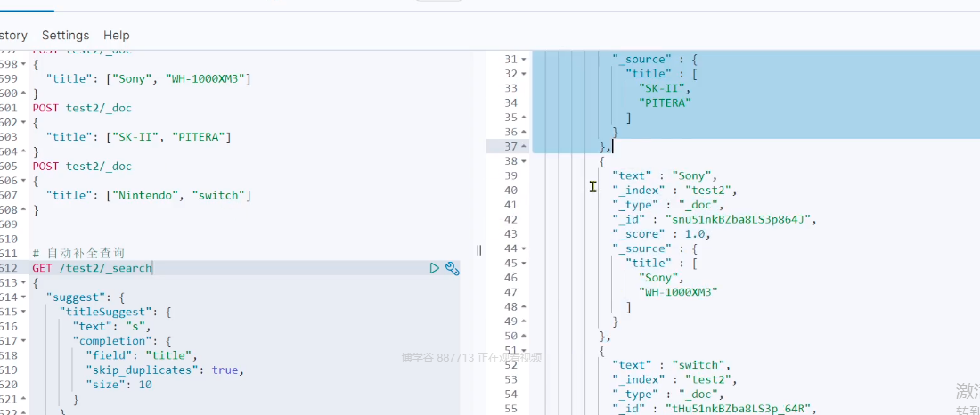Open the History tab

point(13,35)
